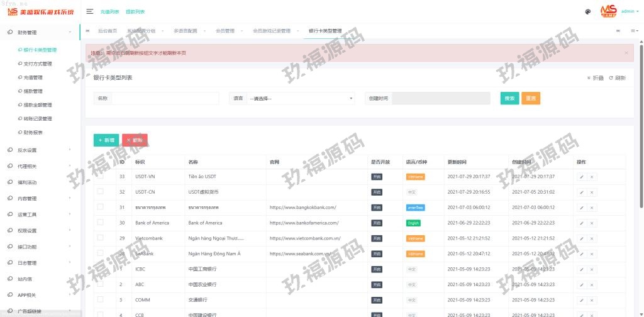The image size is (644, 317).
Task: Open the language dropdown in the search form
Action: pos(301,99)
